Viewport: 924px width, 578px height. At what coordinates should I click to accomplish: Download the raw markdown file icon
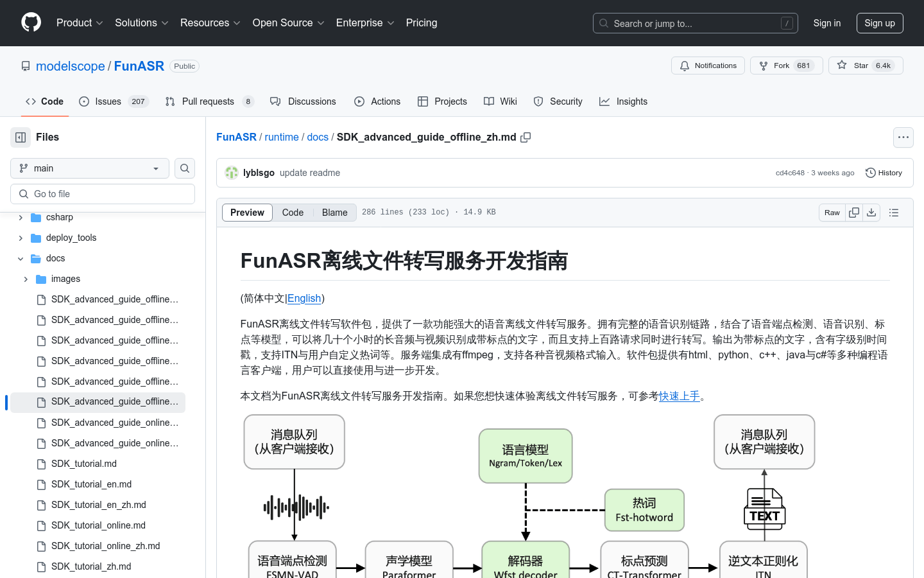click(x=871, y=212)
